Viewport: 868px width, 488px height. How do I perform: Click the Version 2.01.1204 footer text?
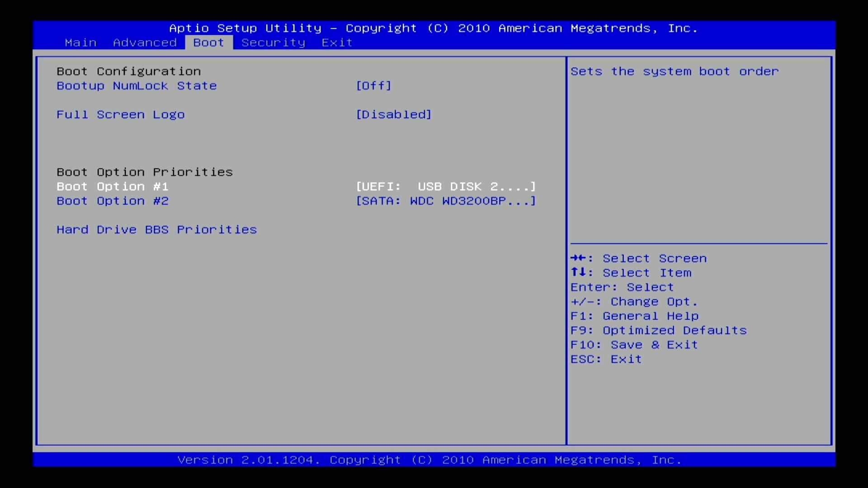[x=429, y=460]
